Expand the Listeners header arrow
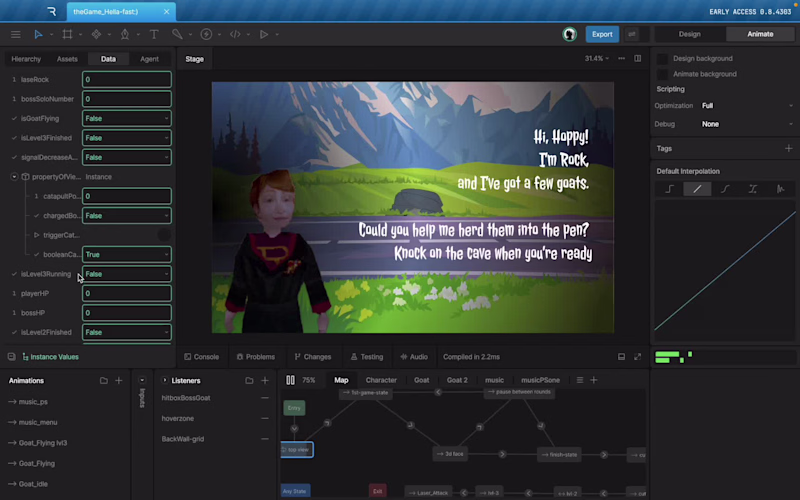 pyautogui.click(x=164, y=380)
